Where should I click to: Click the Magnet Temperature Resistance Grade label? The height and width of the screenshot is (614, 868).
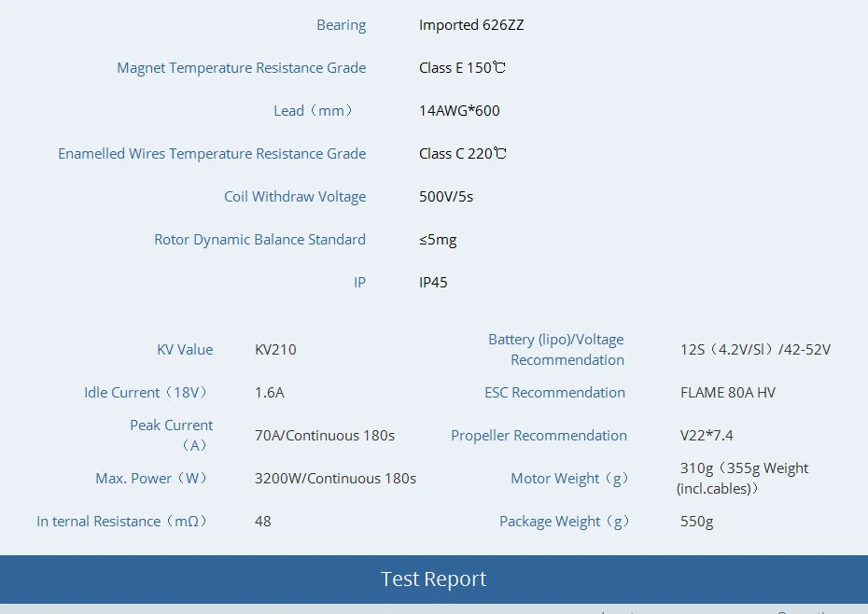pos(241,67)
